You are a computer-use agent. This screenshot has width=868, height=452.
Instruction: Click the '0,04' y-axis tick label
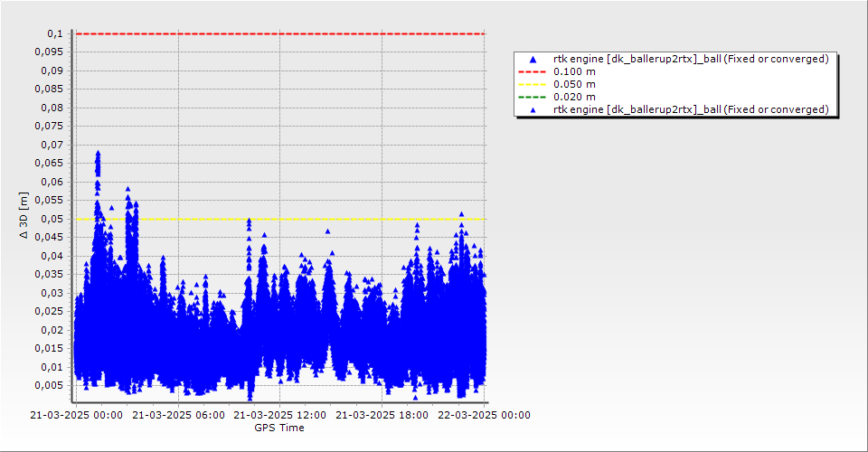(x=52, y=256)
